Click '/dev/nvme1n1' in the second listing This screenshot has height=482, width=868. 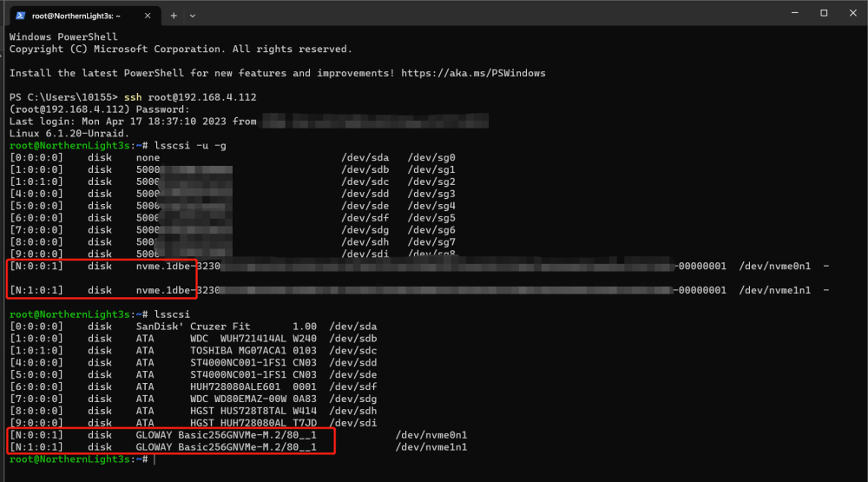point(431,447)
